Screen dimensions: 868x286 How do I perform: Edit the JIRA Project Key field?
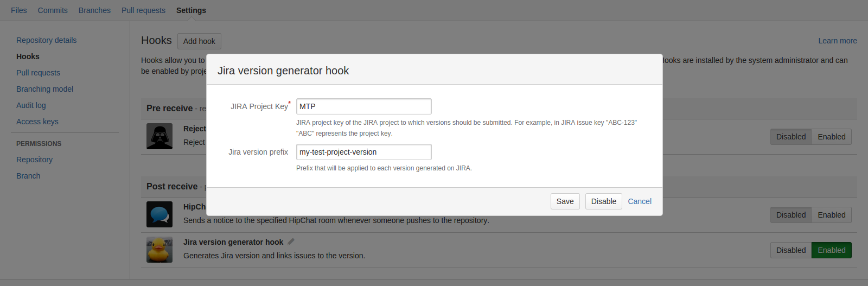(364, 106)
